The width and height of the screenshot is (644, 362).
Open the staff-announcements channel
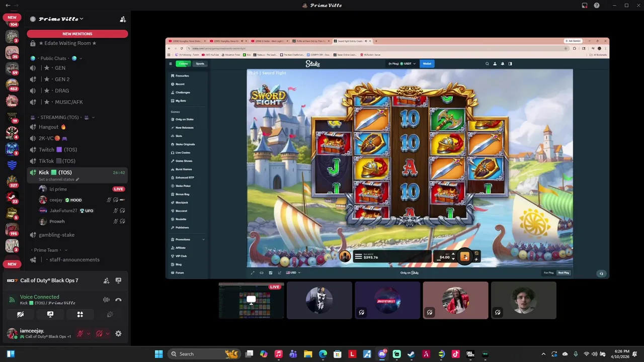tap(77, 259)
